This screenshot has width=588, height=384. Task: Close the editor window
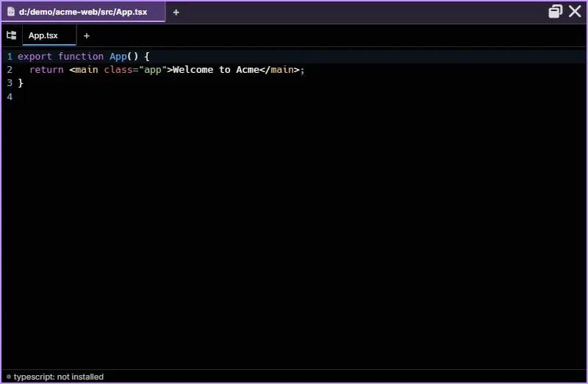pos(575,11)
